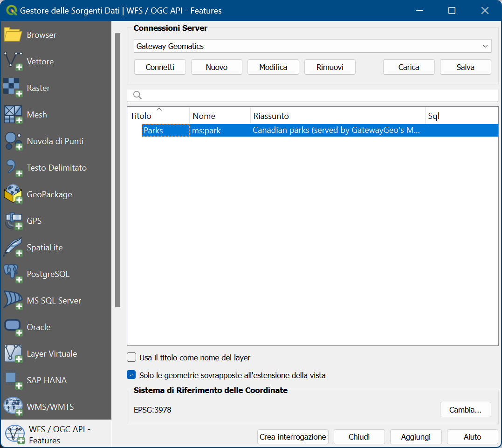This screenshot has width=502, height=448.
Task: Maximize the data source manager window
Action: coord(452,11)
